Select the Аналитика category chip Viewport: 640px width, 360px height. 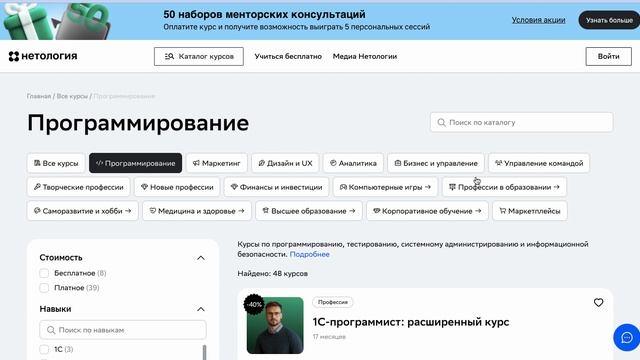353,163
